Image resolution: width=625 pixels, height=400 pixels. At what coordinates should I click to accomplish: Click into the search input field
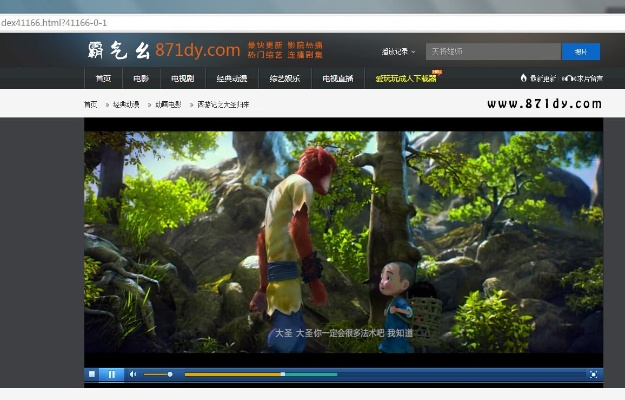(492, 51)
